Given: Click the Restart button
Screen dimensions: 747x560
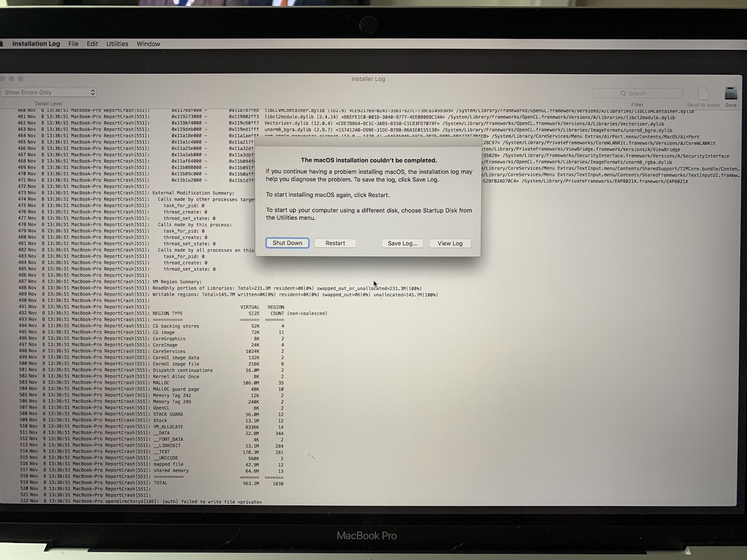Looking at the screenshot, I should tap(335, 243).
